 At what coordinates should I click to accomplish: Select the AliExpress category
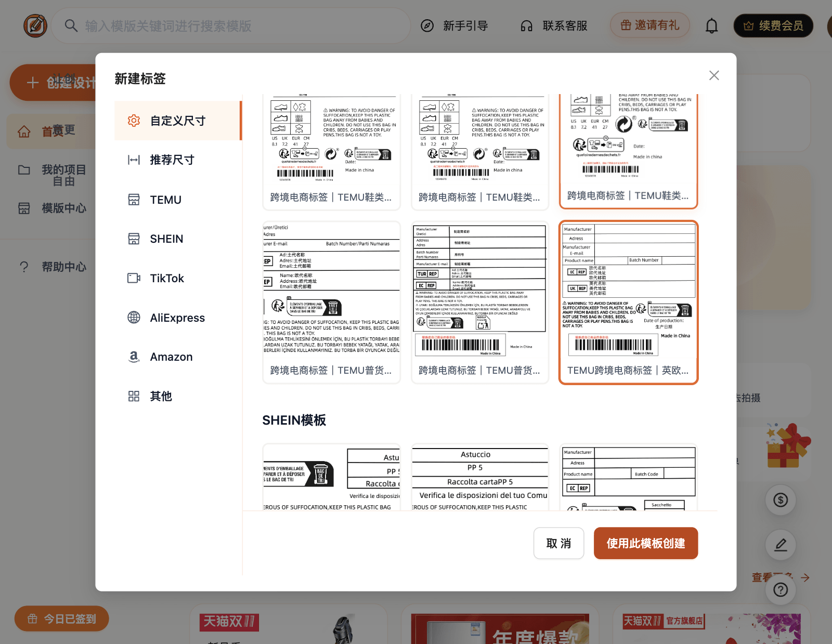pyautogui.click(x=178, y=318)
